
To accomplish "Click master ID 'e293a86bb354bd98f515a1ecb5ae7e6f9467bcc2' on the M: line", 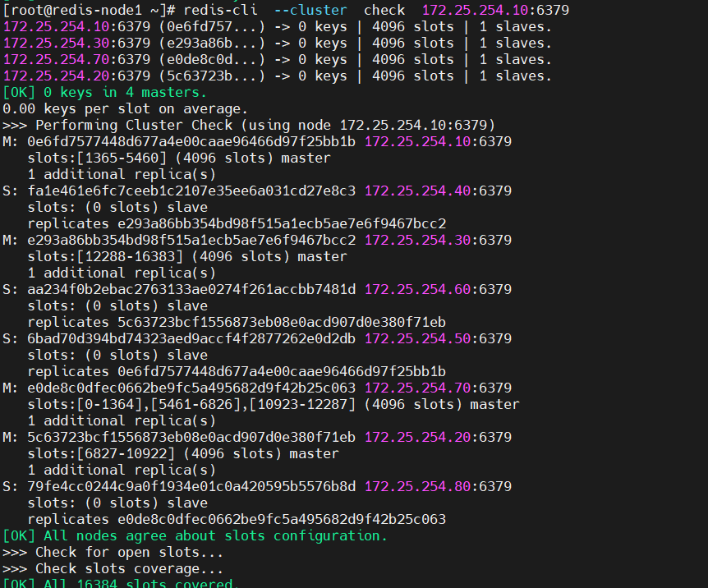I will [191, 241].
